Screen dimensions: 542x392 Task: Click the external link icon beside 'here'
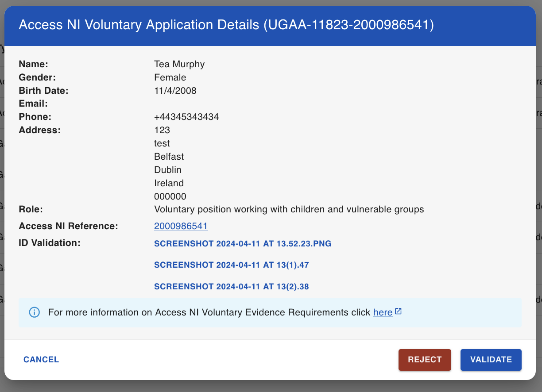pyautogui.click(x=398, y=311)
